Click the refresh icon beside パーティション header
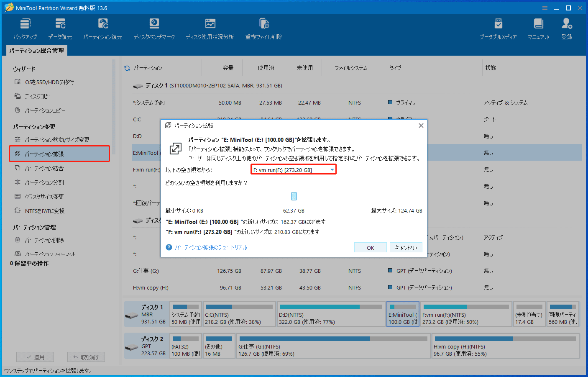The width and height of the screenshot is (588, 377). [127, 68]
